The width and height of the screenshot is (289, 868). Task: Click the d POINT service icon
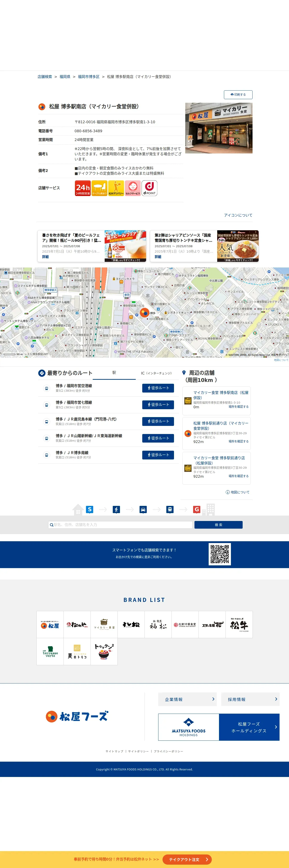point(149,188)
